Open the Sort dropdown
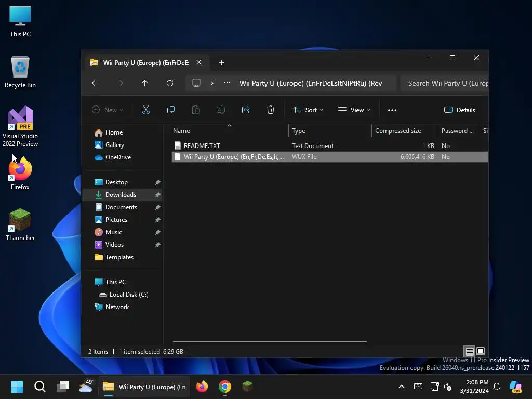The image size is (532, 399). pyautogui.click(x=308, y=110)
